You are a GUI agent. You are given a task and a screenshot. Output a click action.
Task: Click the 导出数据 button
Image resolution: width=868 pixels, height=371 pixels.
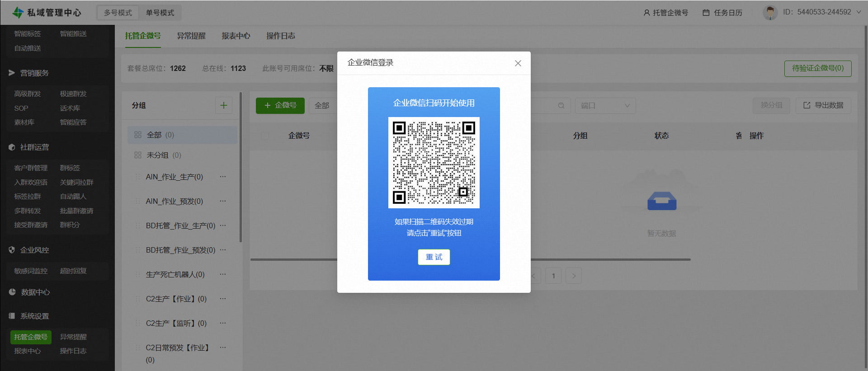click(823, 105)
